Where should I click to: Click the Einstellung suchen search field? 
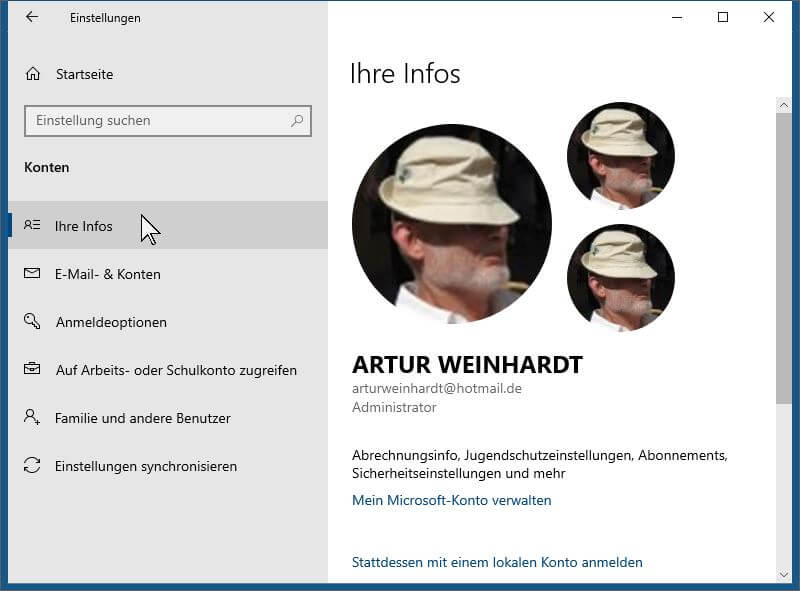167,121
